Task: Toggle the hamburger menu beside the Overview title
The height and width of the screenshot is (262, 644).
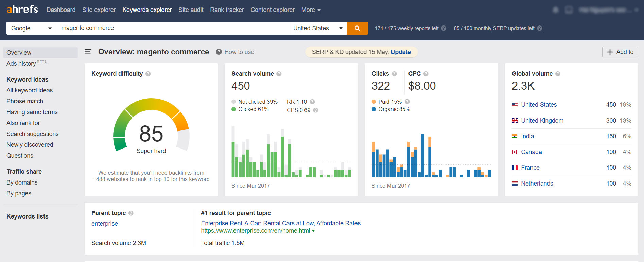Action: [x=88, y=52]
